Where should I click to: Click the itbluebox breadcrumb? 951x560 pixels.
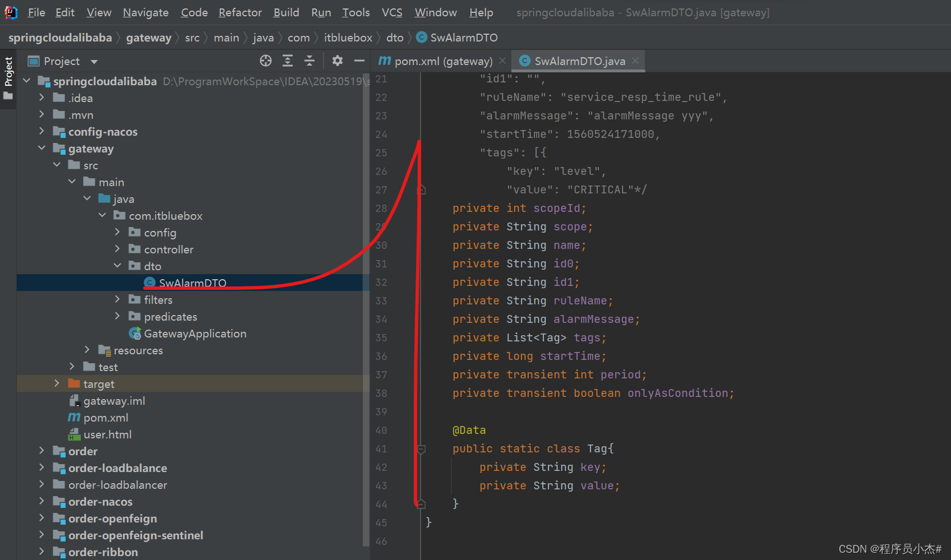click(x=348, y=38)
